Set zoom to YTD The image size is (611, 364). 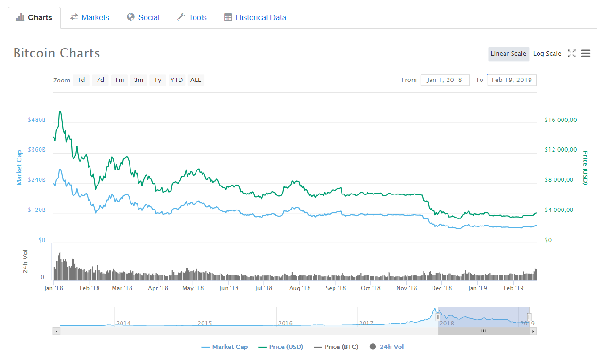click(x=177, y=80)
